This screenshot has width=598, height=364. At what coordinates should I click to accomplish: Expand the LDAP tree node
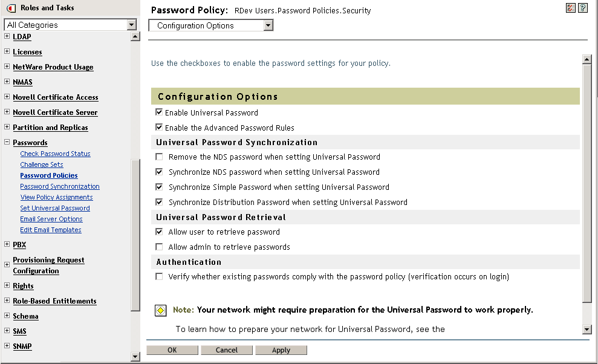[7, 36]
